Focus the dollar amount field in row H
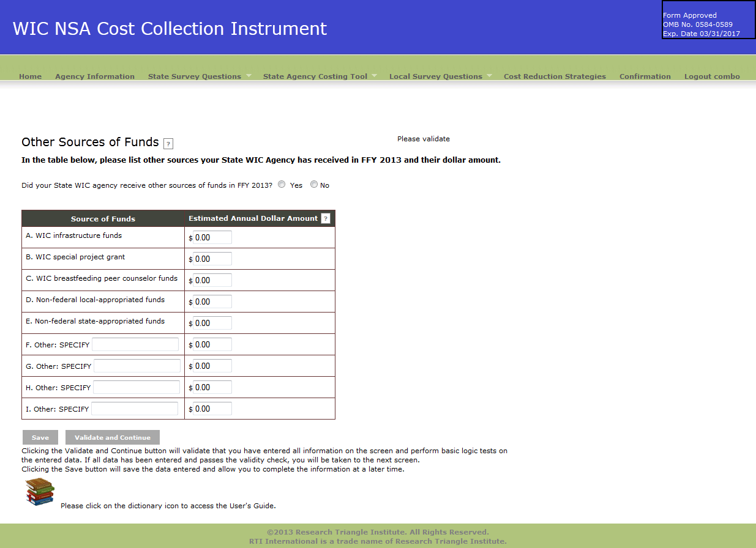756x548 pixels. [x=212, y=387]
